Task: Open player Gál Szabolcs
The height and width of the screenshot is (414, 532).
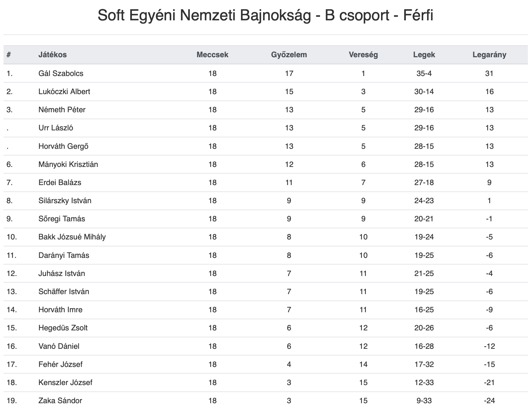Action: 61,73
